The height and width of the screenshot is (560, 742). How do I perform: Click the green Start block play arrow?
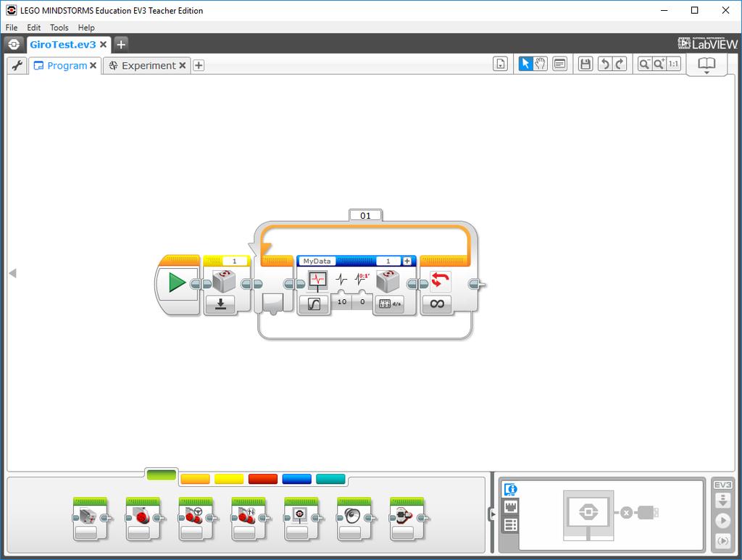click(x=177, y=283)
